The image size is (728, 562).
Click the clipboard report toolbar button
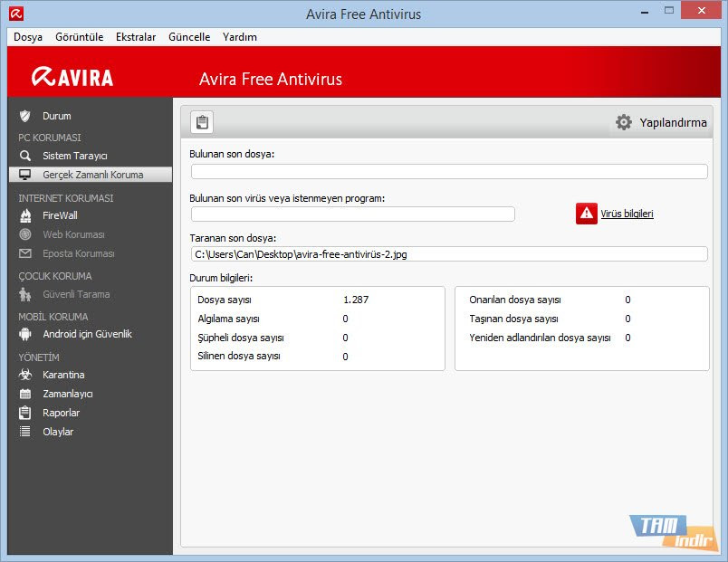pyautogui.click(x=202, y=122)
